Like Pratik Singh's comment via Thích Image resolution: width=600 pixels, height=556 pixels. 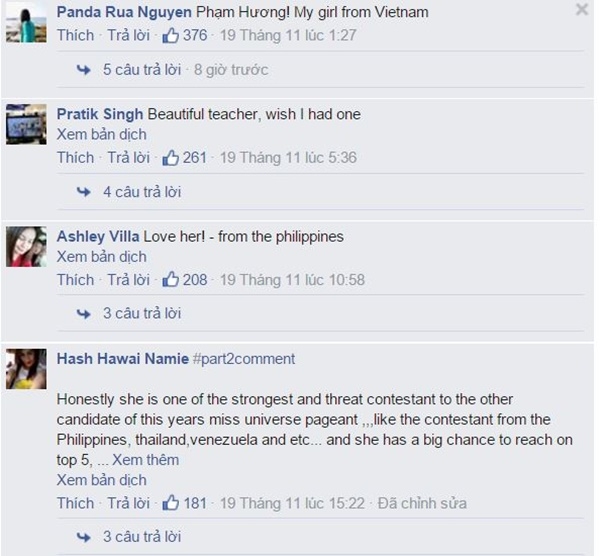(75, 158)
